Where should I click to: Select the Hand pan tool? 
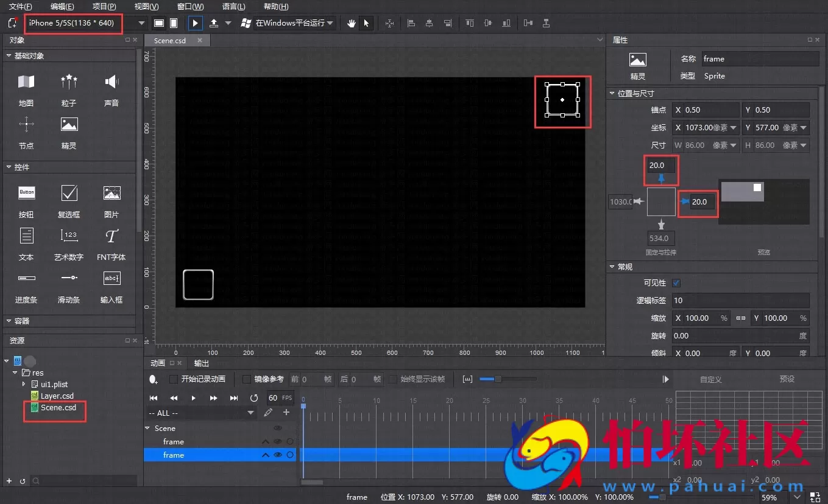351,23
